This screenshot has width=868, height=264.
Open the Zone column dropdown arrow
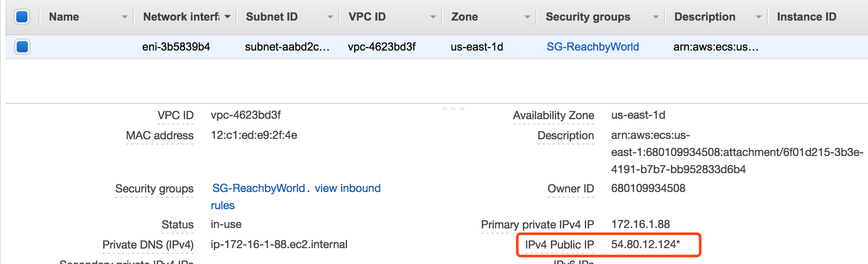(527, 17)
